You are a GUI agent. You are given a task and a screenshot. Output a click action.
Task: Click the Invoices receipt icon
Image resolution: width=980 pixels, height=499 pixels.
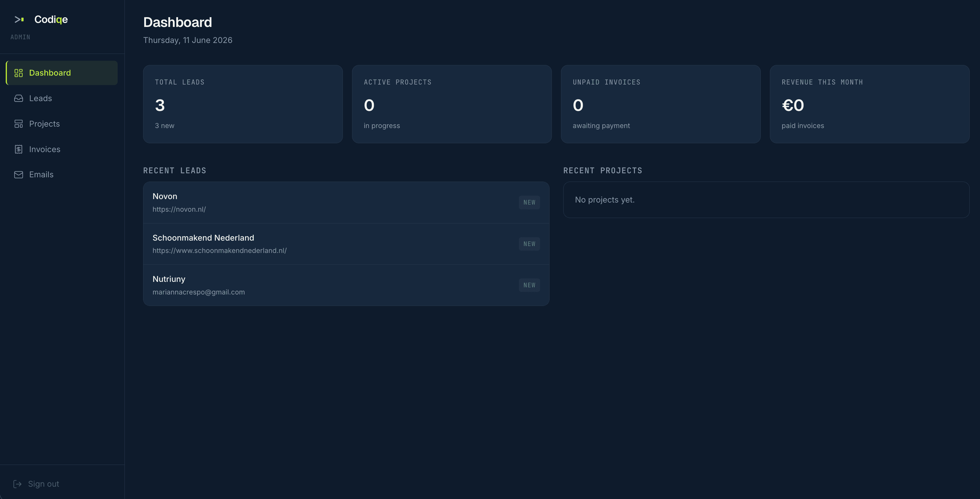pyautogui.click(x=19, y=149)
